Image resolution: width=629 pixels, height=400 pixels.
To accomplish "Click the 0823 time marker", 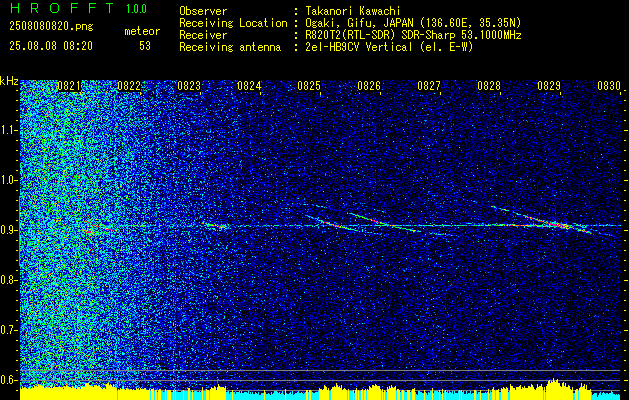I will coord(189,86).
